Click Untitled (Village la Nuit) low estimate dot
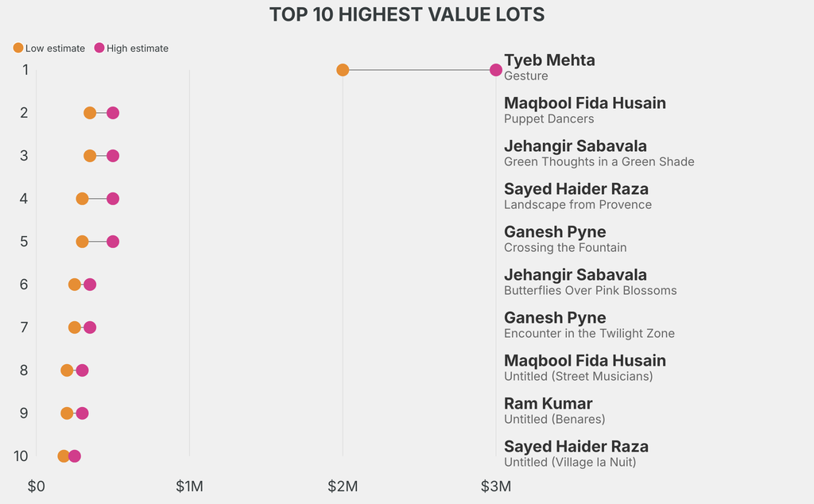Image resolution: width=814 pixels, height=504 pixels. [x=64, y=456]
